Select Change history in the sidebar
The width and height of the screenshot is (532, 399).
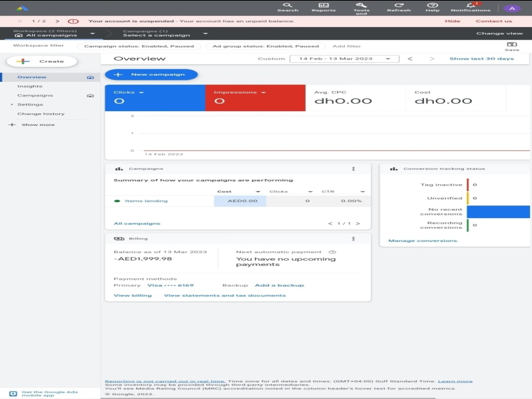click(x=41, y=114)
